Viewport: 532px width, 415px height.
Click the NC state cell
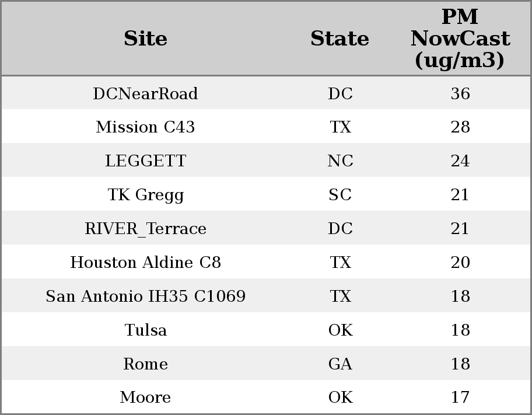(340, 161)
